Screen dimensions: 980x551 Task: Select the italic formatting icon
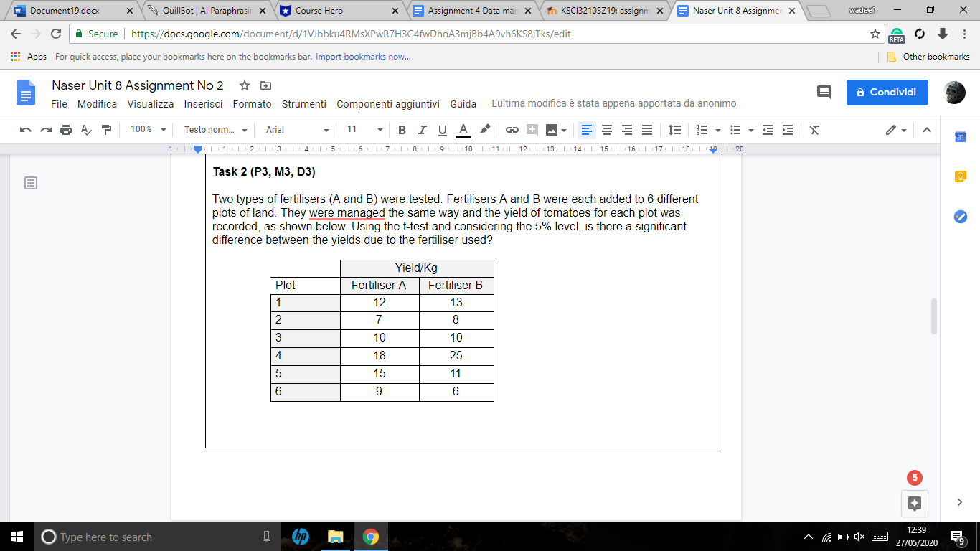pos(421,130)
